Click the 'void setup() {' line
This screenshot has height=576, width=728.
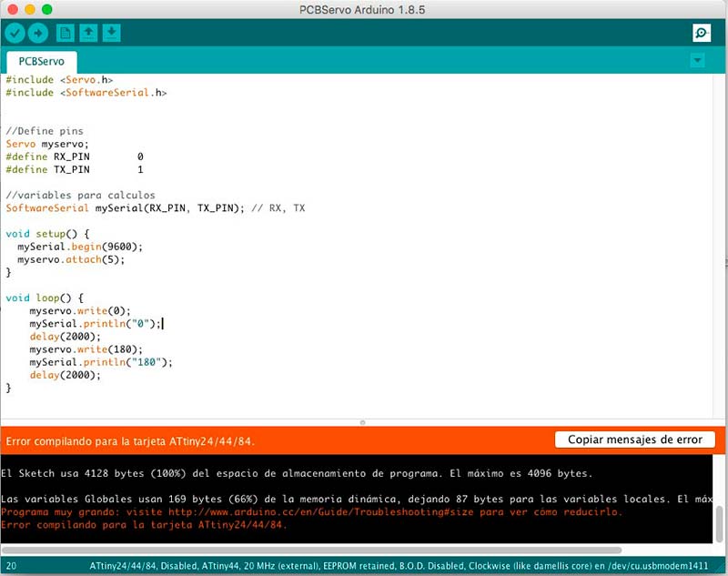(47, 234)
